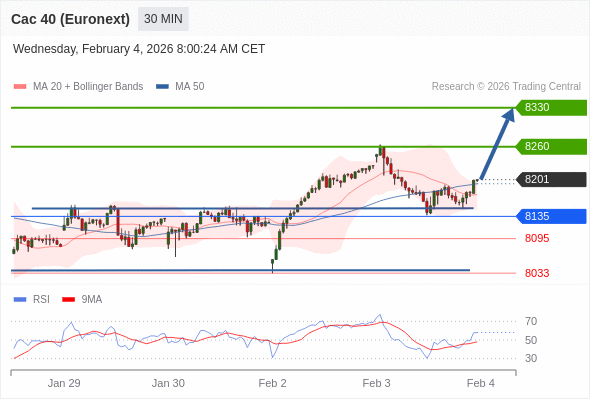Image resolution: width=590 pixels, height=400 pixels.
Task: Click the RSI 50 axis value
Action: pyautogui.click(x=531, y=340)
